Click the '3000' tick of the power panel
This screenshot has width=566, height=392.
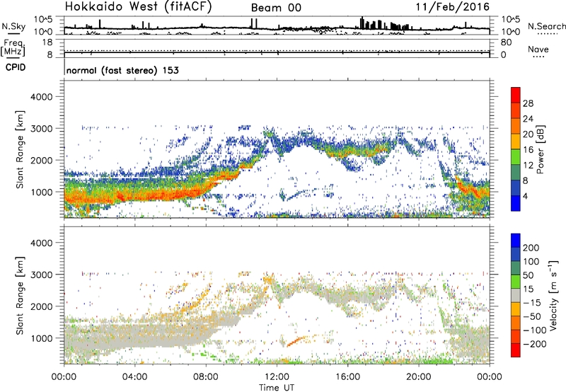tap(42, 129)
